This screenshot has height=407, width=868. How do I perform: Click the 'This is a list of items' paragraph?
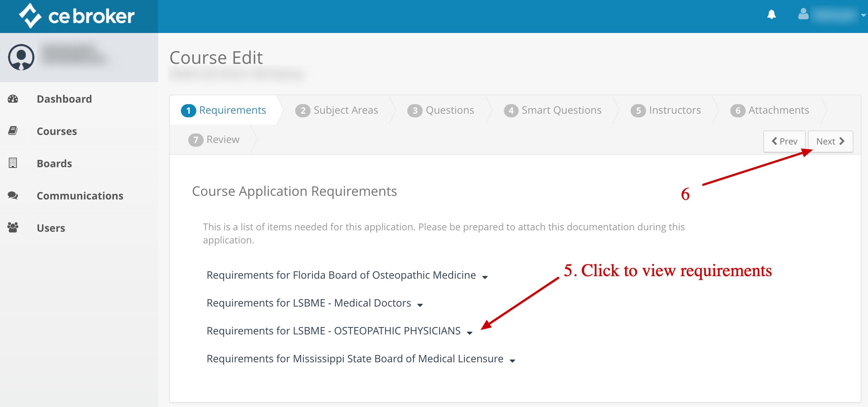[x=444, y=234]
